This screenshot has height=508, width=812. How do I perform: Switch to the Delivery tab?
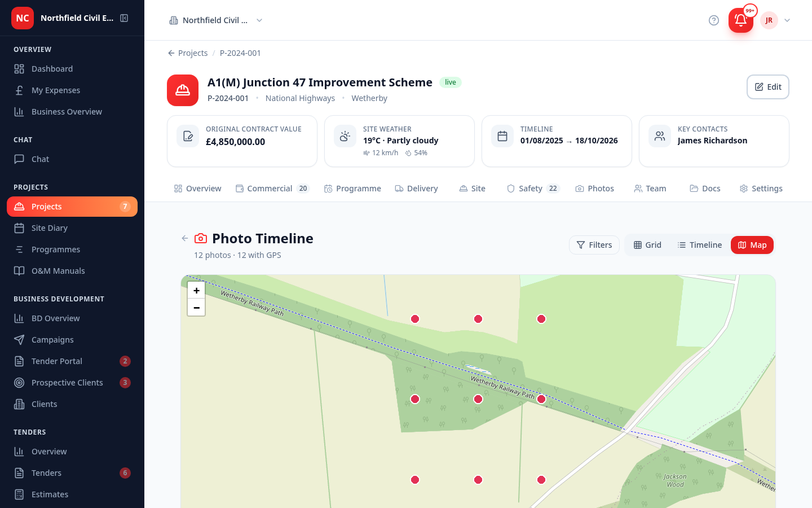tap(416, 189)
